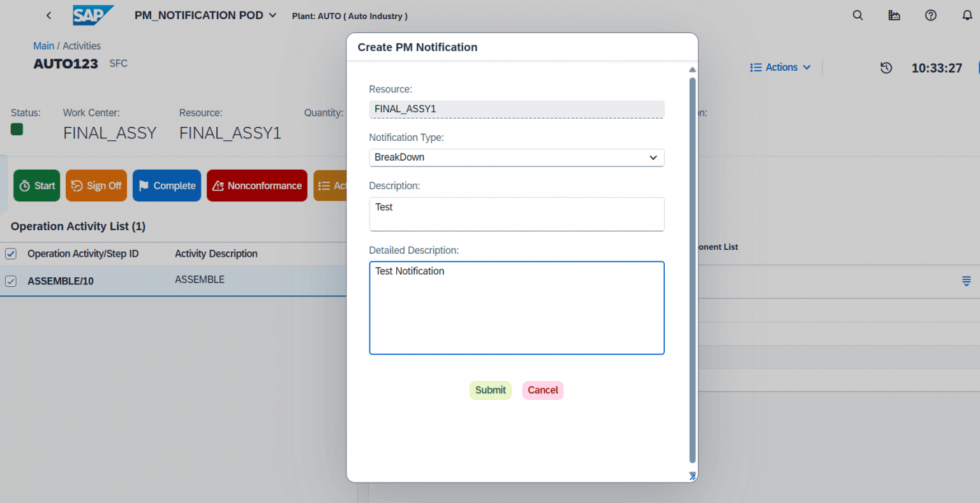The width and height of the screenshot is (980, 503).
Task: Click the filter icon in the component list row
Action: coord(967,281)
